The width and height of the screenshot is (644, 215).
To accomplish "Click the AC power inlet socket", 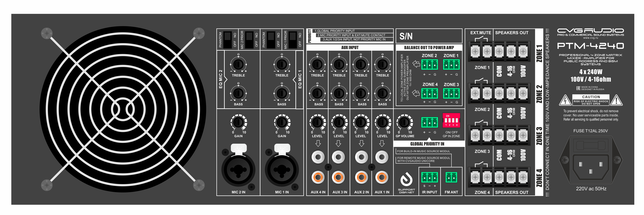I will (x=591, y=167).
